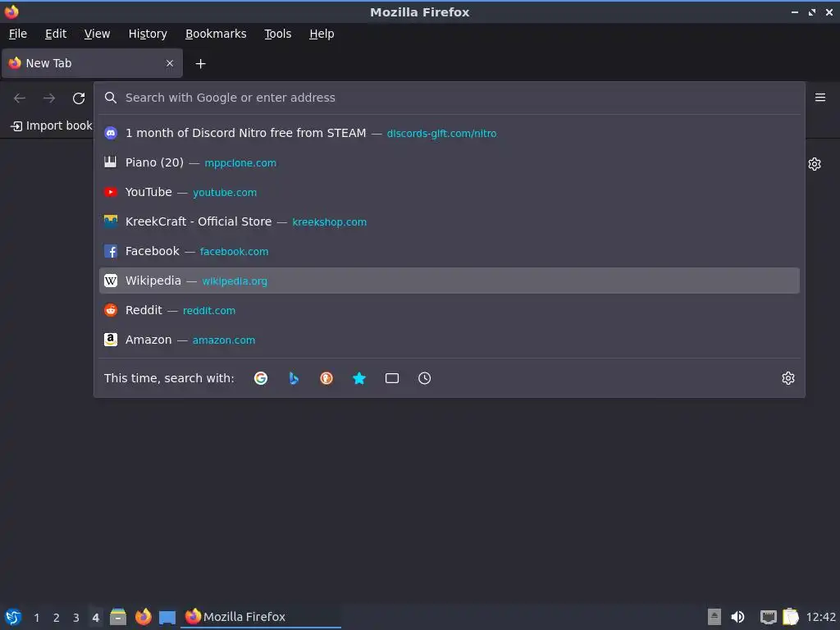Click the piano favicon for mppclone
840x630 pixels.
point(111,162)
